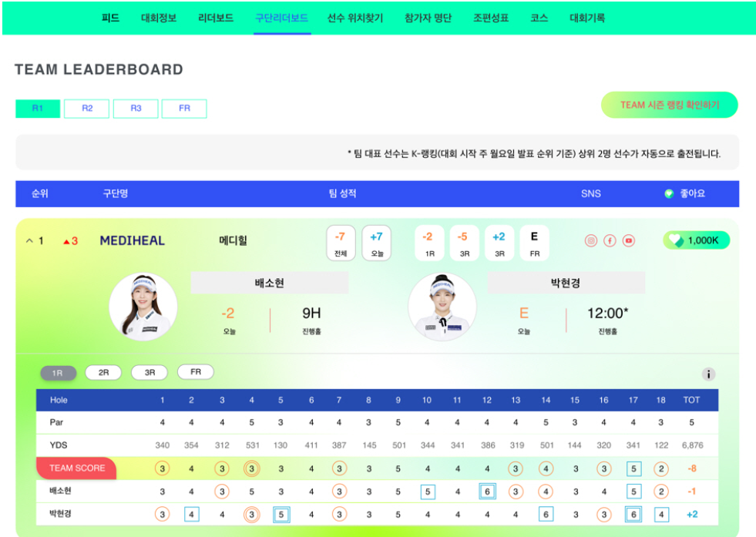Screen dimensions: 756x537
Task: Select the R2 round filter
Action: click(87, 109)
